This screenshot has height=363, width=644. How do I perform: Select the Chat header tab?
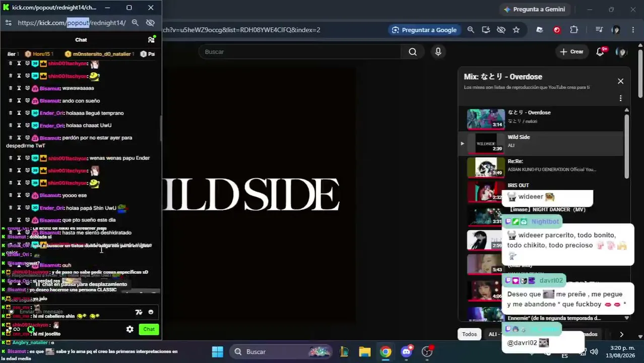tap(81, 40)
